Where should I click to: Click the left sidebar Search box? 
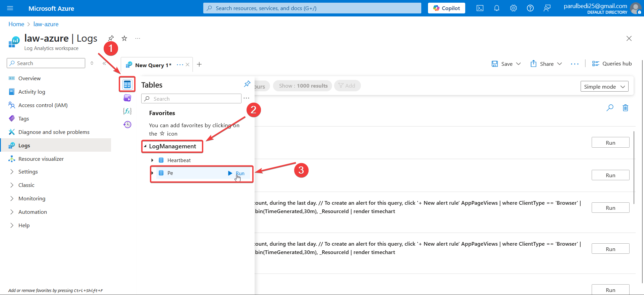pos(46,63)
